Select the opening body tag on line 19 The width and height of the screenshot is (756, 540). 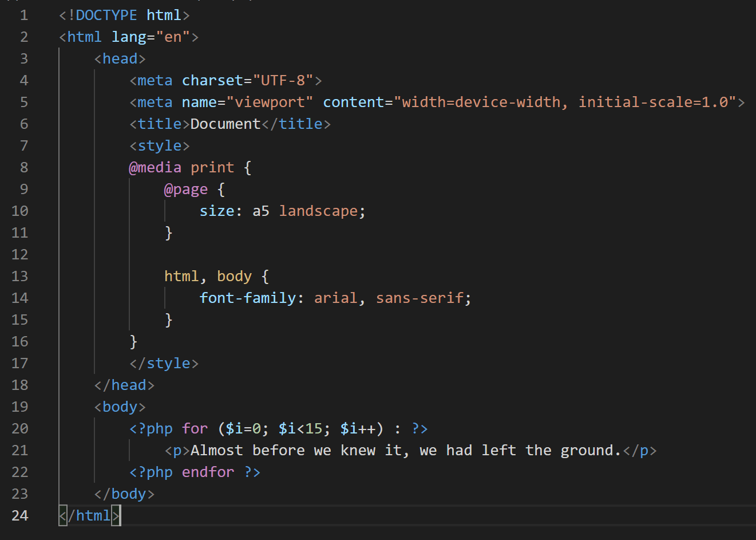(119, 407)
